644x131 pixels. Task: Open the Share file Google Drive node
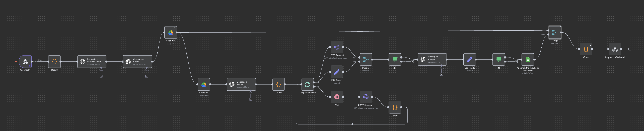tap(204, 84)
